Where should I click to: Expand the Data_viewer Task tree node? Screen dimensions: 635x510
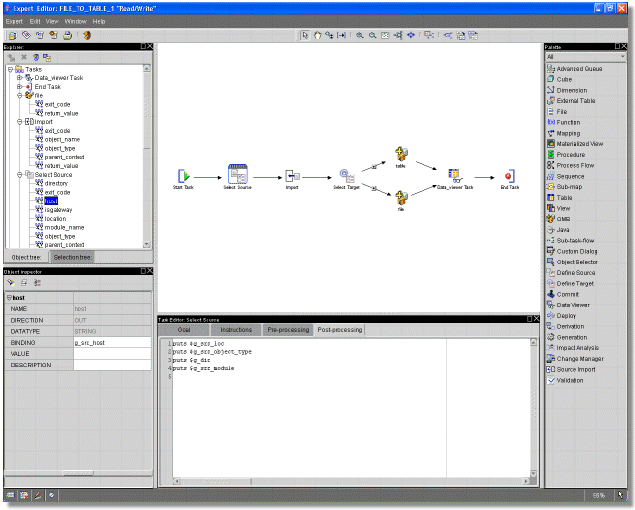(x=19, y=78)
